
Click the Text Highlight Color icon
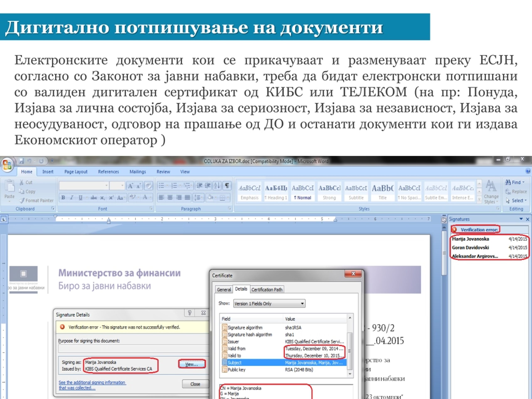[x=132, y=197]
